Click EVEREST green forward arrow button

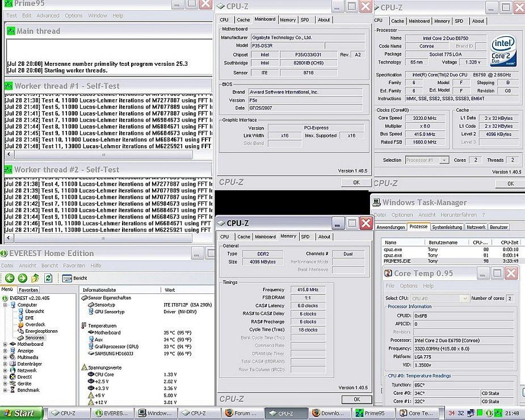pyautogui.click(x=23, y=278)
